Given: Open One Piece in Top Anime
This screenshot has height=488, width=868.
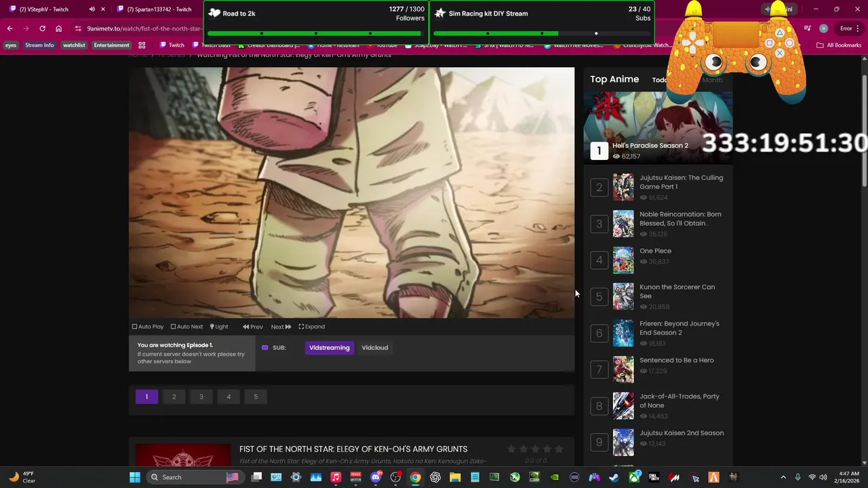Looking at the screenshot, I should [655, 251].
